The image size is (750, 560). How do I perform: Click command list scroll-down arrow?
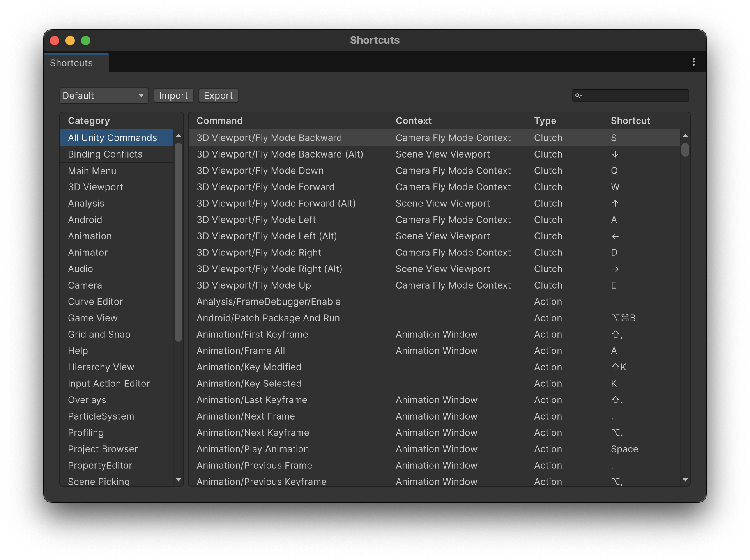[685, 480]
